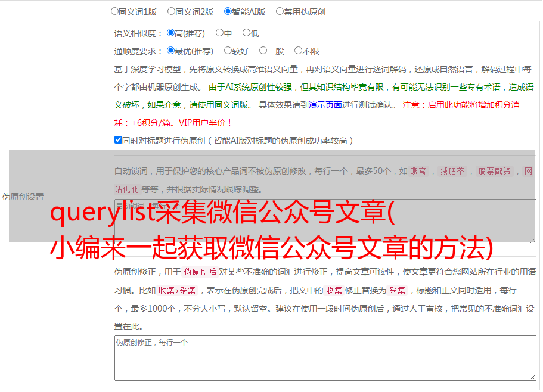Screen dimensions: 543x392
Task: Click the 语义相似度 label
Action: [x=138, y=33]
